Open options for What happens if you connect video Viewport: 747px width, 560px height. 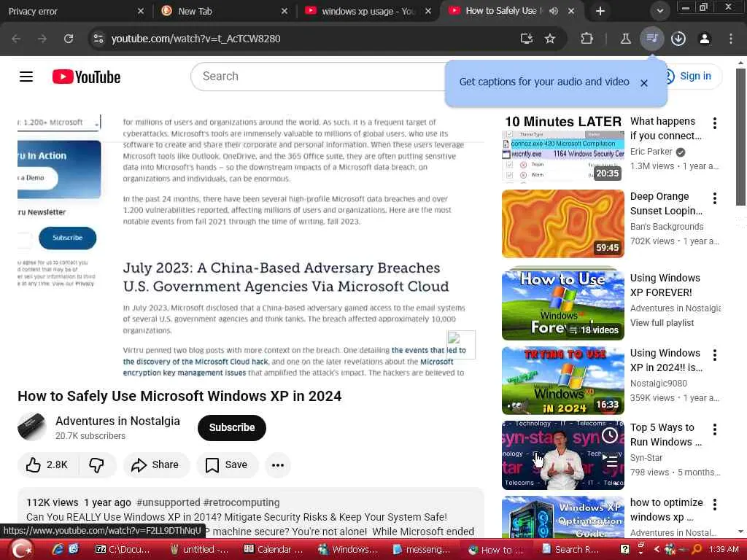(715, 123)
